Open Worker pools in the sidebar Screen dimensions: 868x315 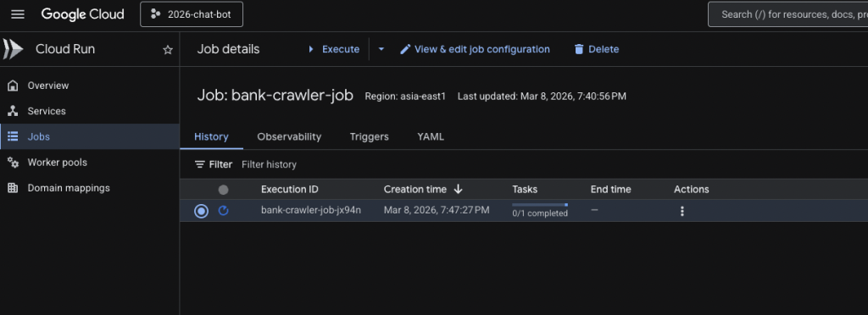point(57,163)
